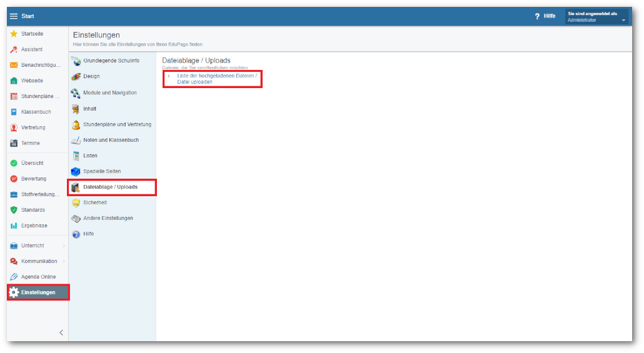
Task: Click the Inhalt easel icon
Action: coord(76,109)
